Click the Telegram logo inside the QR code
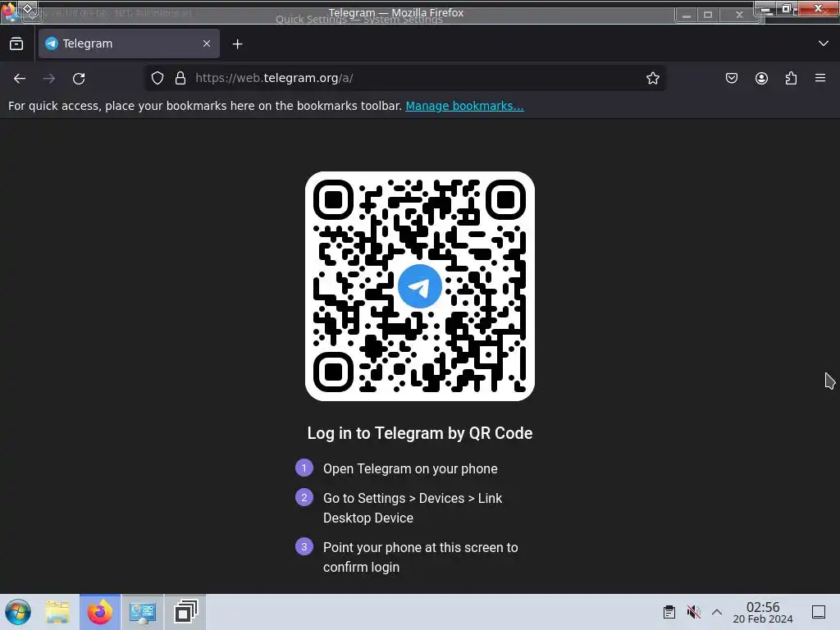 click(420, 286)
